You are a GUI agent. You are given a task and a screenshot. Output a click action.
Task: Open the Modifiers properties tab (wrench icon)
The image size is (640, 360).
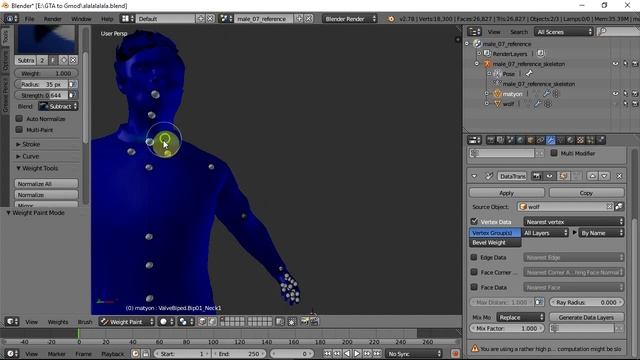click(x=551, y=140)
